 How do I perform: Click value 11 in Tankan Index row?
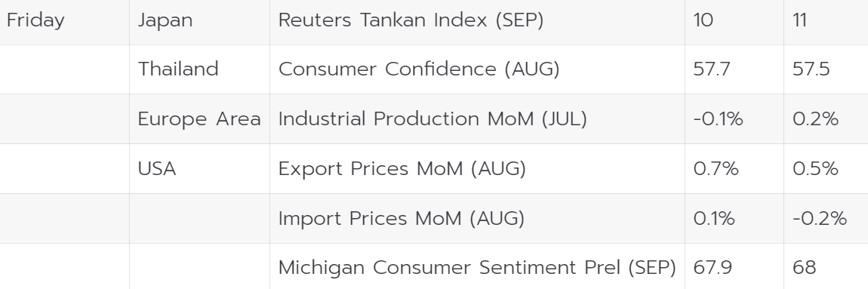[x=800, y=20]
